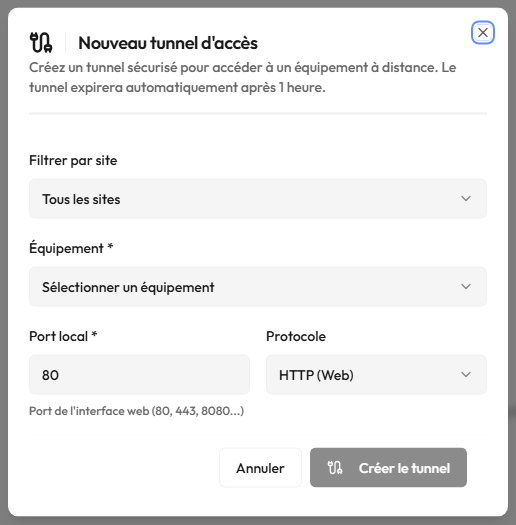Image resolution: width=516 pixels, height=525 pixels.
Task: Click the cable icon inside Créer le tunnel
Action: 335,468
